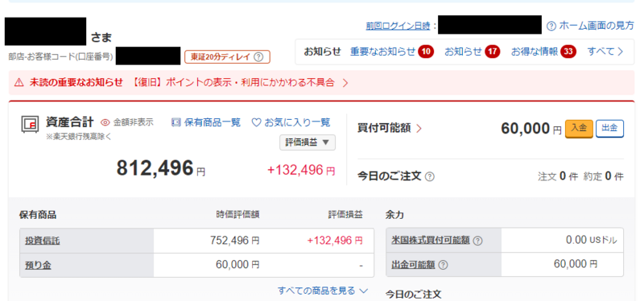The height and width of the screenshot is (301, 644).
Task: Click help icon next to 米国株式買付可能額
Action: coord(477,241)
